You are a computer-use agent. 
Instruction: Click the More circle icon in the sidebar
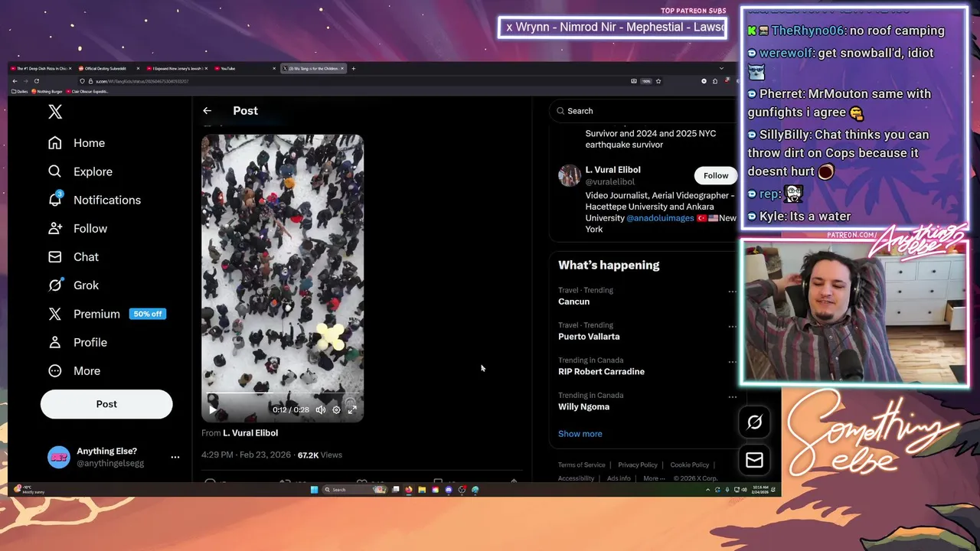(55, 370)
